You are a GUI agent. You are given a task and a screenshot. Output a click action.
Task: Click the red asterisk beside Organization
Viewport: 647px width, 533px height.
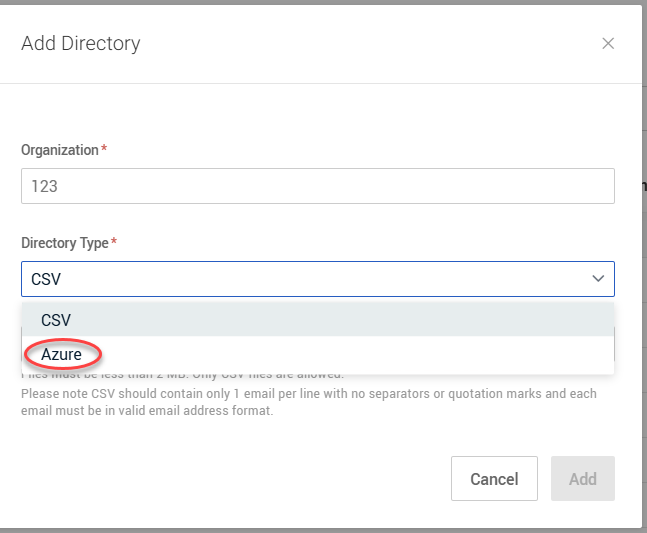point(104,150)
